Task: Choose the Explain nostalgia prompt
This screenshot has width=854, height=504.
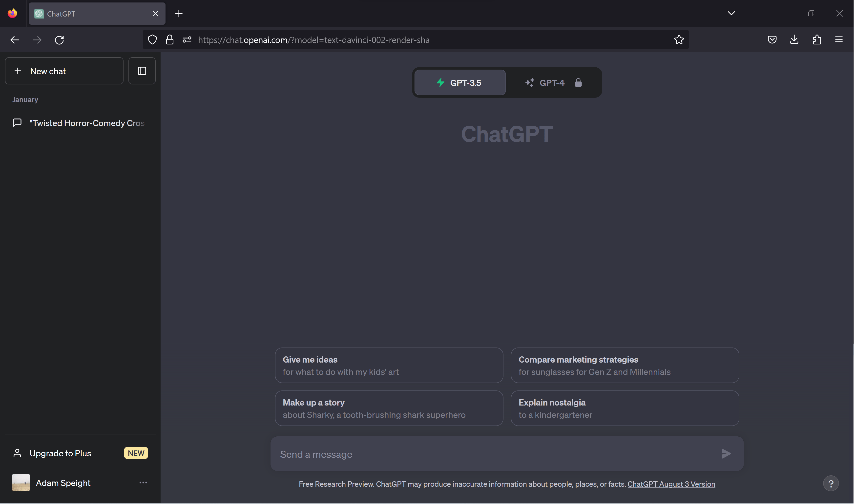Action: click(x=625, y=408)
